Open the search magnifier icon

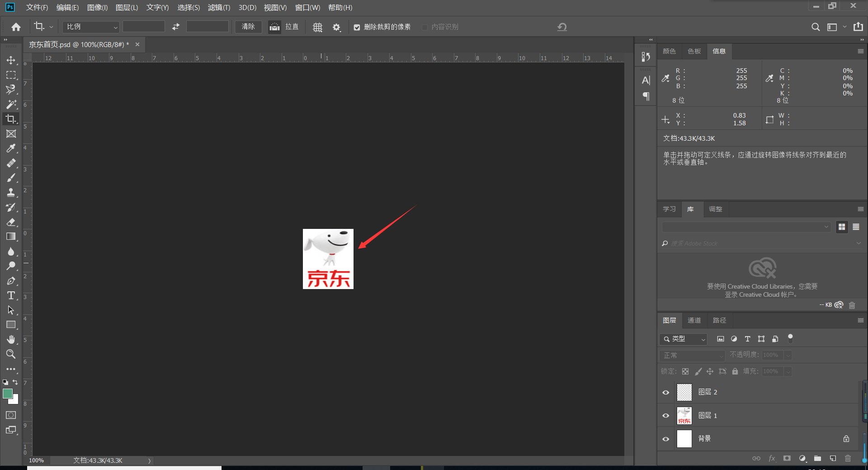click(816, 27)
